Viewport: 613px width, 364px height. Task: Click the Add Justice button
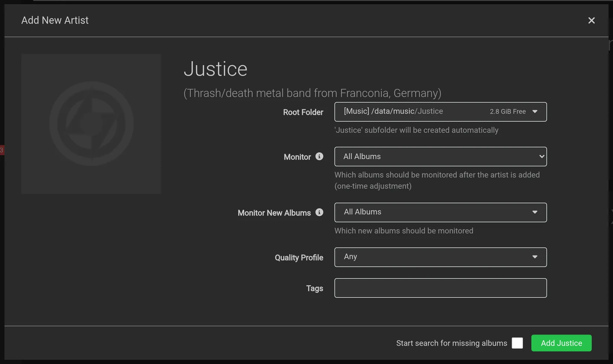pyautogui.click(x=561, y=343)
